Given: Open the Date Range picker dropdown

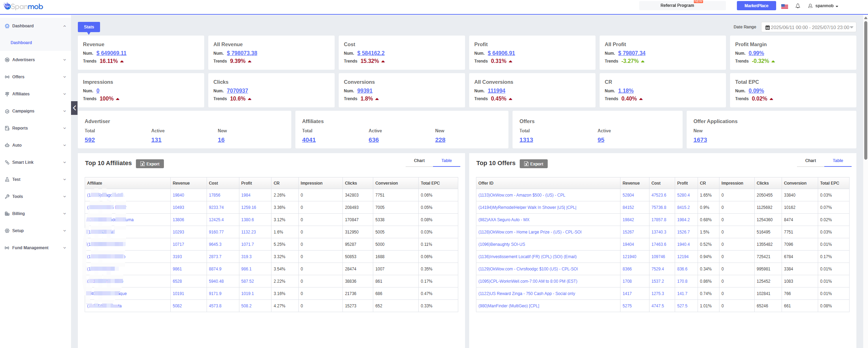Looking at the screenshot, I should coord(808,27).
